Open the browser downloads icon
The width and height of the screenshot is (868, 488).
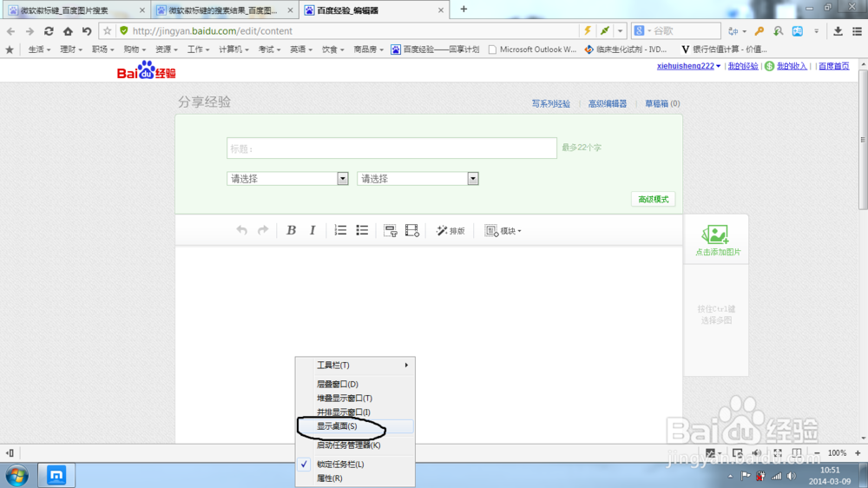pos(838,31)
